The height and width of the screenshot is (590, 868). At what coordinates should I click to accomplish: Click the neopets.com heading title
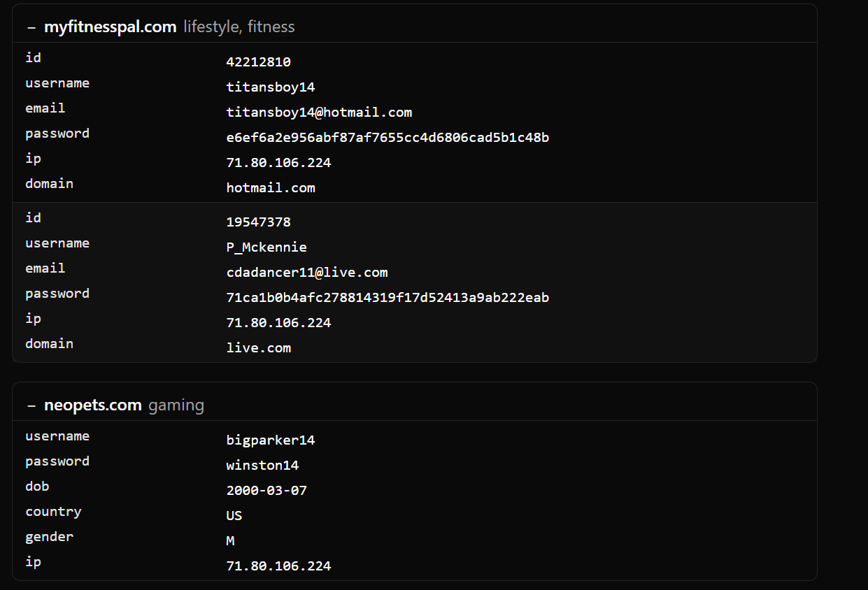pyautogui.click(x=92, y=405)
